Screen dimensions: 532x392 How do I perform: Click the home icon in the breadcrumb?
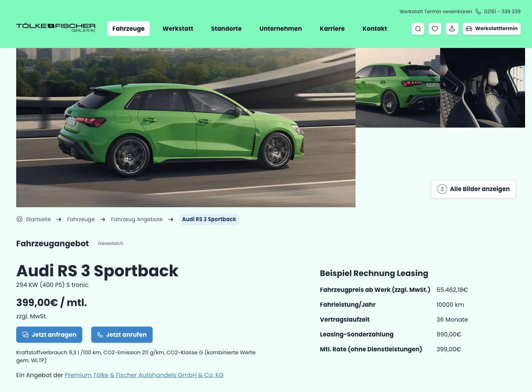pos(19,219)
